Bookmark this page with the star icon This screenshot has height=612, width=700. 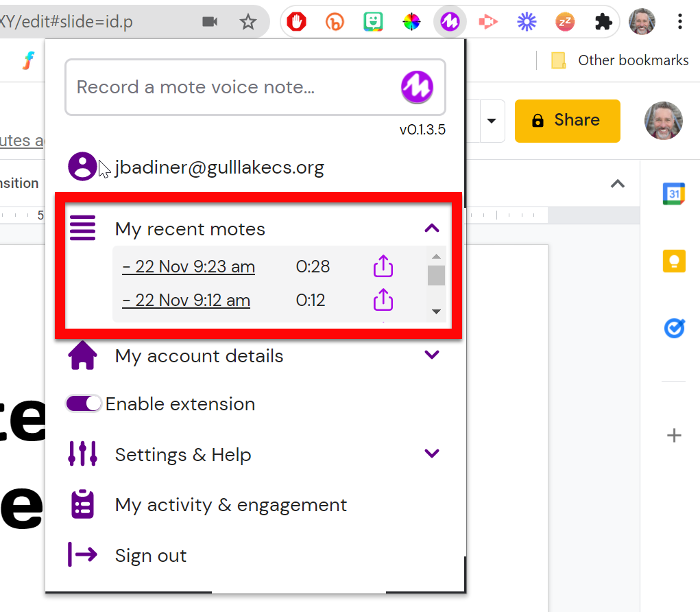tap(248, 21)
